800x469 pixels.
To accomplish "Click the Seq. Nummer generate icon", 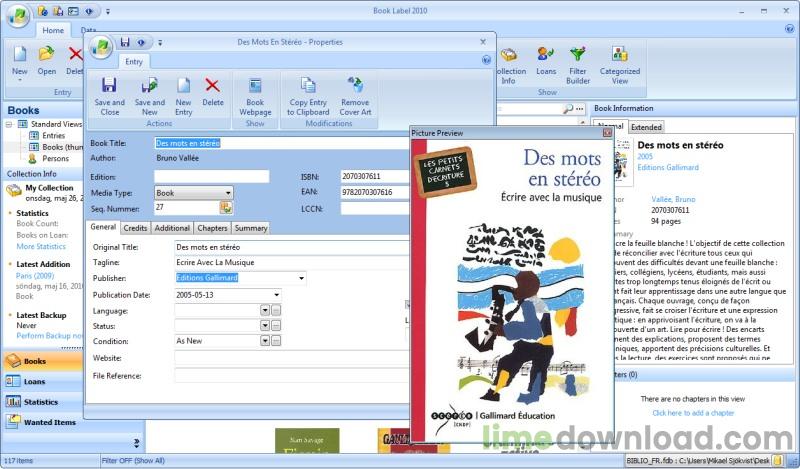I will (x=226, y=207).
